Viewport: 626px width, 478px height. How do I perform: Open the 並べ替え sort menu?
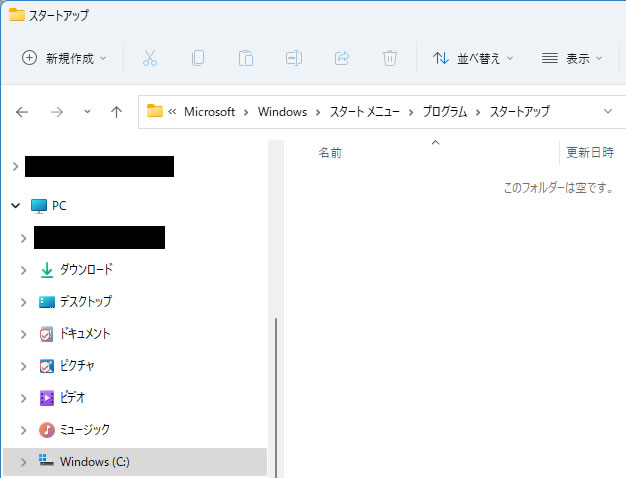coord(473,58)
